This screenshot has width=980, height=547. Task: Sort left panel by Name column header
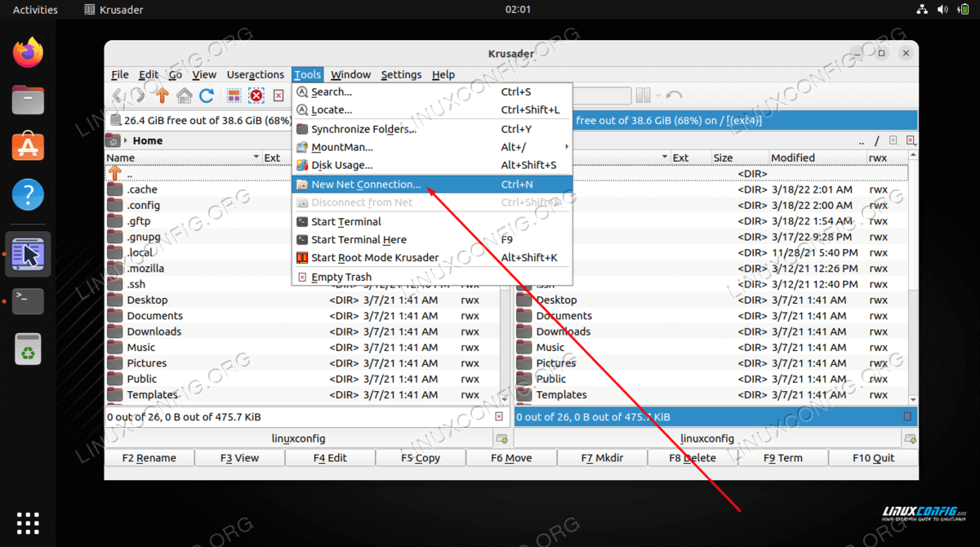[x=182, y=158]
